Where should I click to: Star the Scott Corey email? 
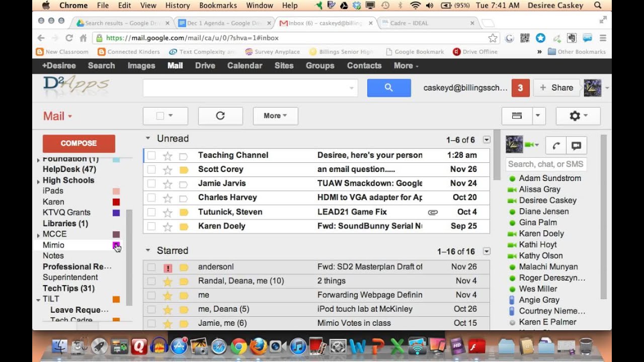pyautogui.click(x=168, y=169)
